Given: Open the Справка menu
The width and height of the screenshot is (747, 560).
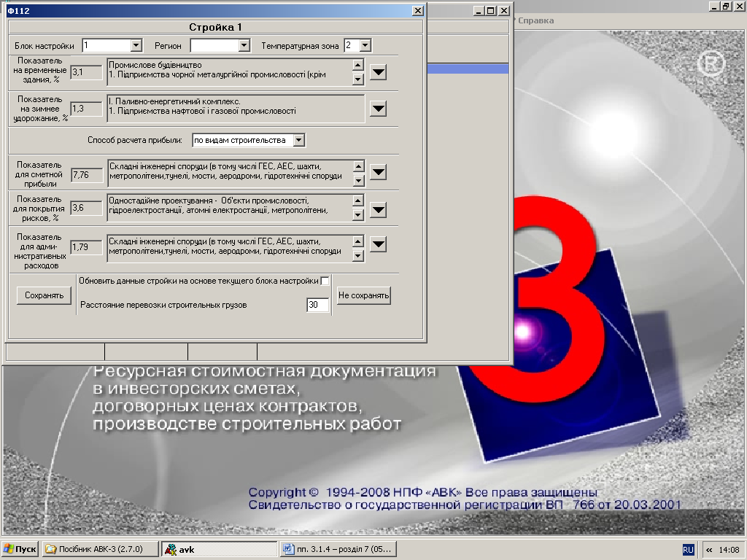Looking at the screenshot, I should click(x=536, y=20).
